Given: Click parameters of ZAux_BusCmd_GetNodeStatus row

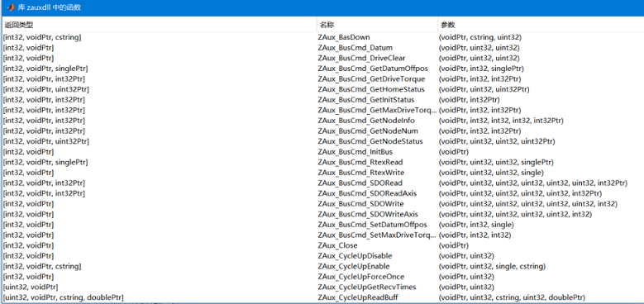Looking at the screenshot, I should pyautogui.click(x=497, y=141).
